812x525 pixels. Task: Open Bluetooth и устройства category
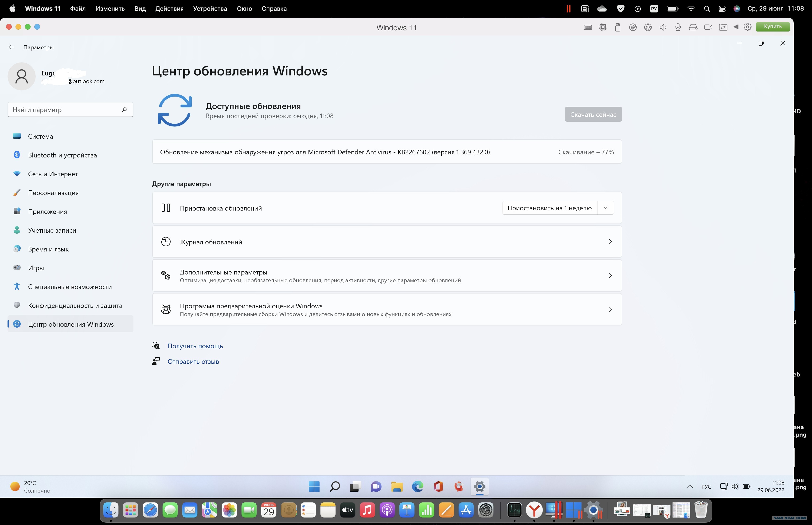coord(70,155)
